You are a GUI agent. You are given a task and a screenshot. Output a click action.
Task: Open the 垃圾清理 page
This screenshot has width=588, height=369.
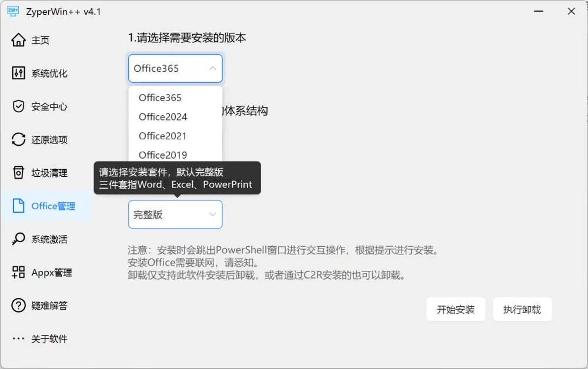(49, 173)
